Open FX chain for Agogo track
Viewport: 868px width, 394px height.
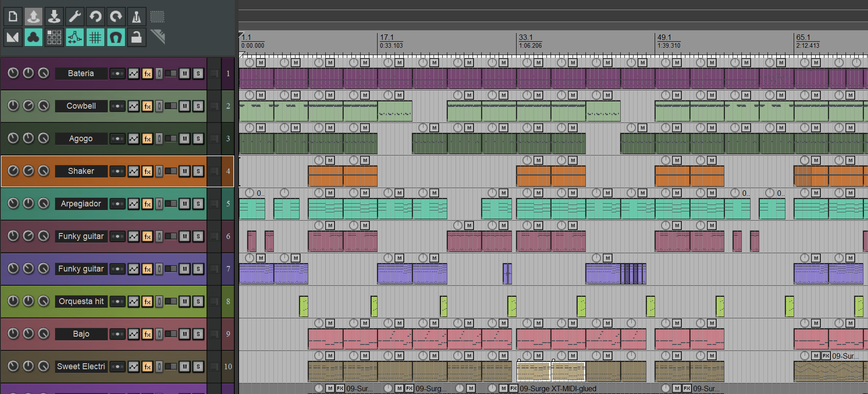coord(147,139)
